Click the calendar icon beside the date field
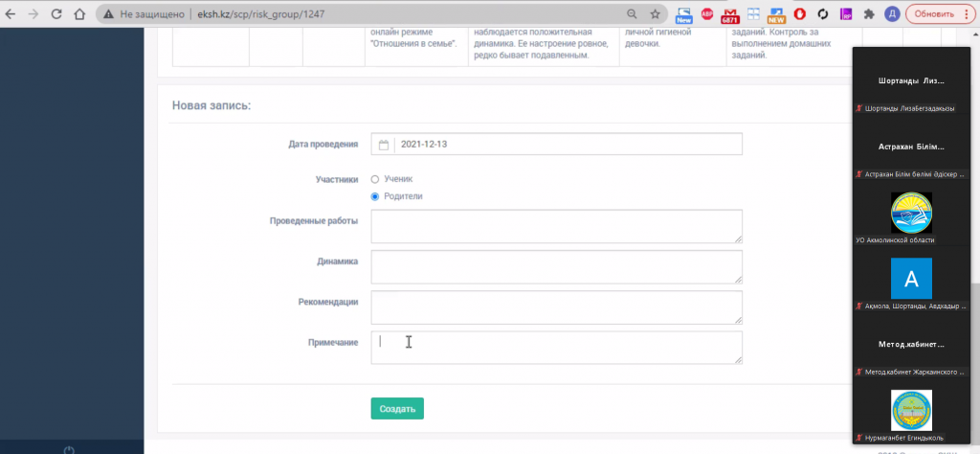The width and height of the screenshot is (980, 454). point(384,144)
